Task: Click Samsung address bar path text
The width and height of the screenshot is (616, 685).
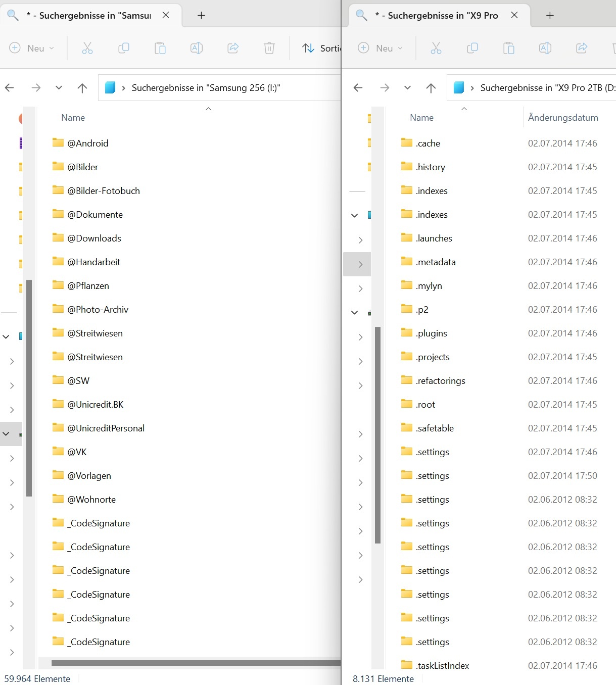Action: 206,88
